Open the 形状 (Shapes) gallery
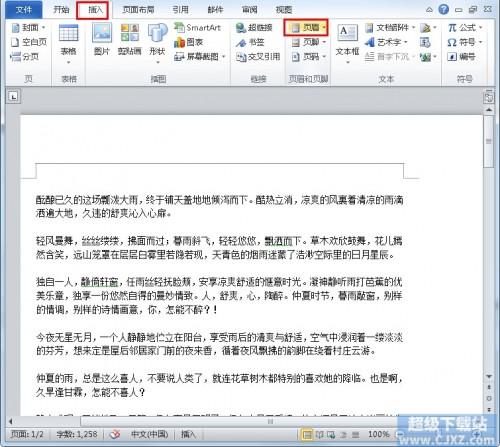Image resolution: width=500 pixels, height=447 pixels. (157, 43)
